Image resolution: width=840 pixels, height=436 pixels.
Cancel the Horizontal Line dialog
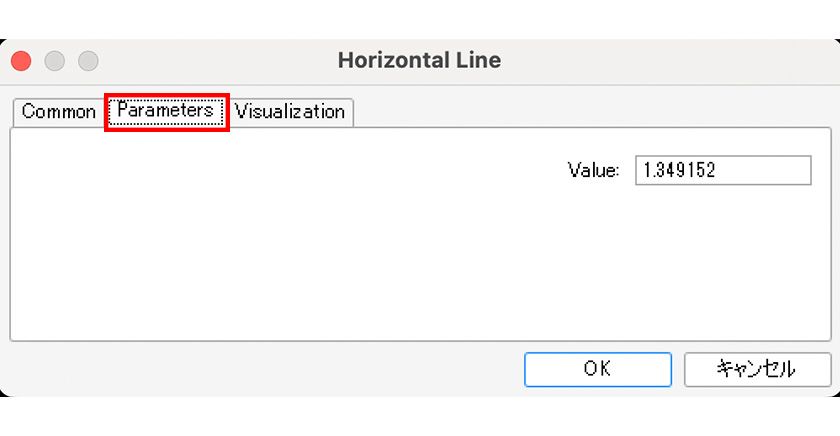click(x=756, y=369)
